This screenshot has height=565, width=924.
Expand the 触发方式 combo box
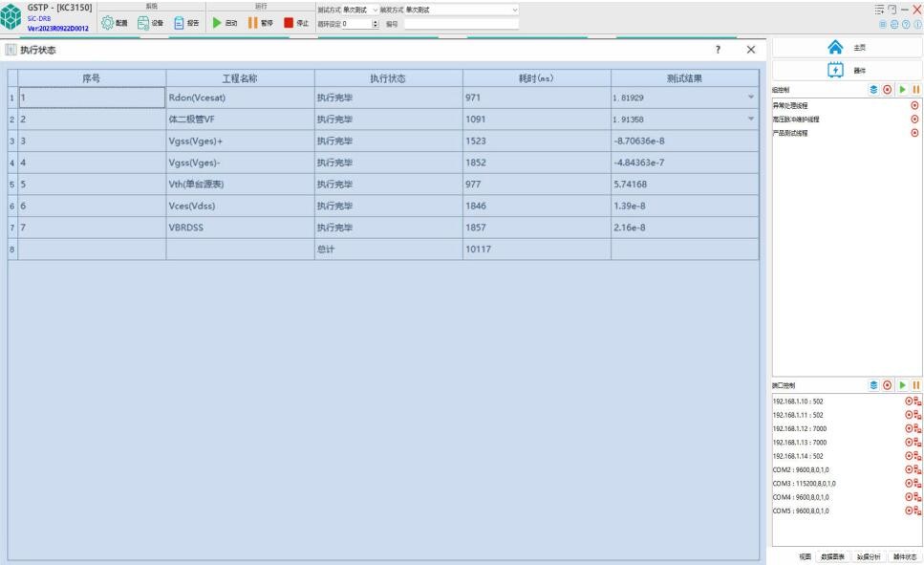pos(462,10)
